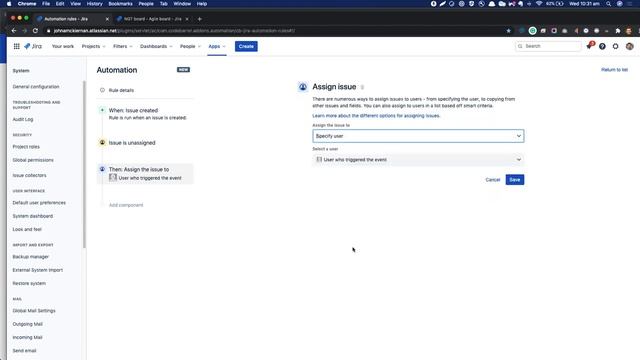
Task: Open the Chrome File menu
Action: (x=46, y=4)
